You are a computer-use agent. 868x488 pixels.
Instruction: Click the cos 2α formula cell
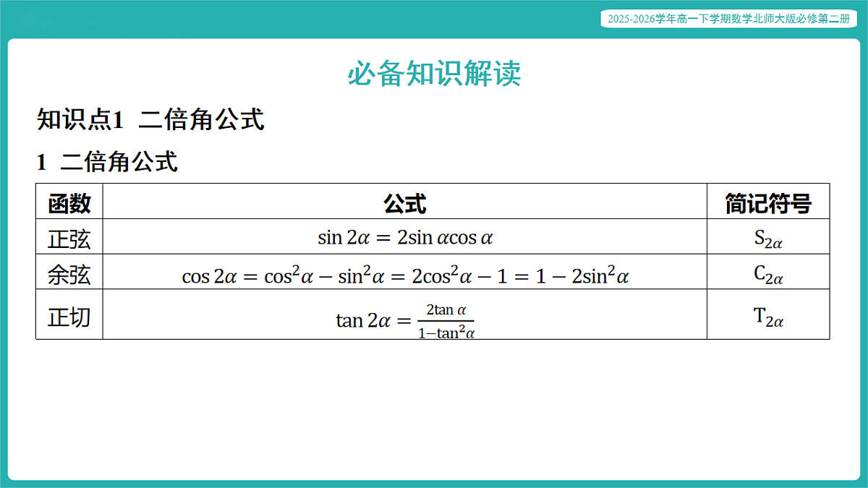(405, 273)
